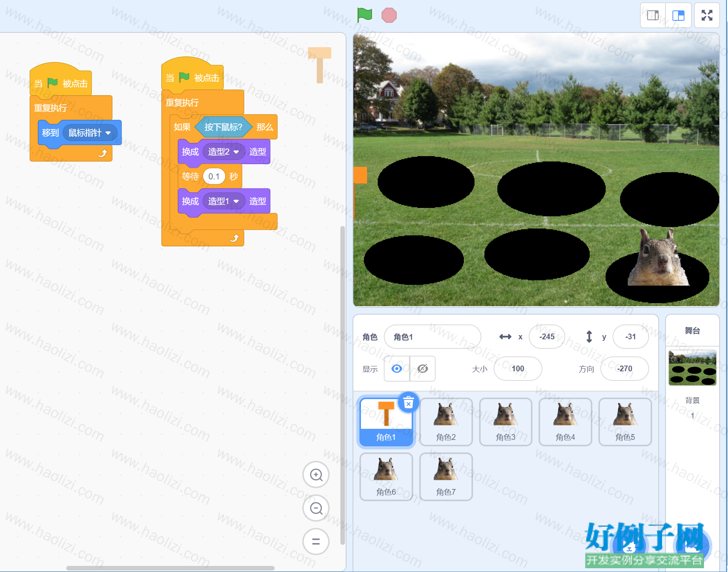Select sprite 角色6 thumbnail

[386, 477]
